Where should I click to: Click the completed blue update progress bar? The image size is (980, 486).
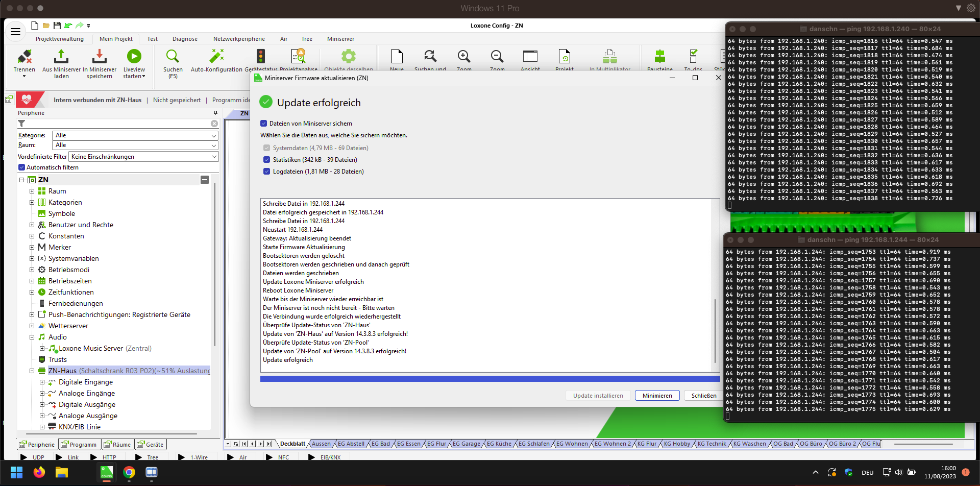pos(490,379)
